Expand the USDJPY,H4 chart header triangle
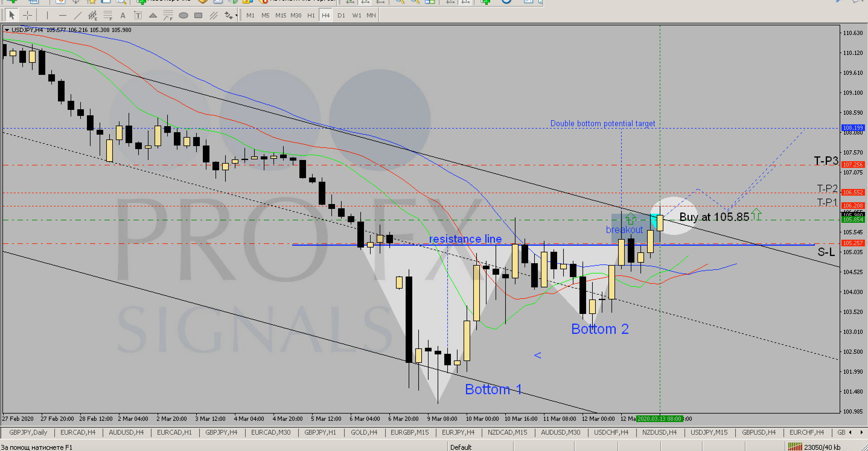Viewport: 868px width, 451px height. point(7,30)
